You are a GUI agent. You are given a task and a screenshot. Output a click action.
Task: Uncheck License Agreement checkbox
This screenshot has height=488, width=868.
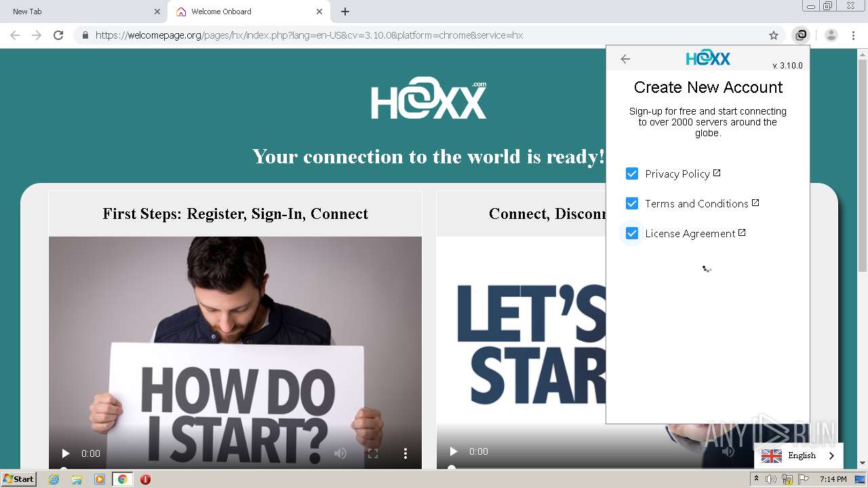point(632,233)
